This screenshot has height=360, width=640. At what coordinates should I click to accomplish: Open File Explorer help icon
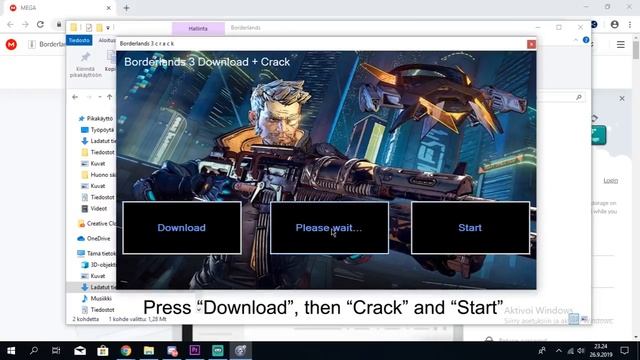pos(586,40)
